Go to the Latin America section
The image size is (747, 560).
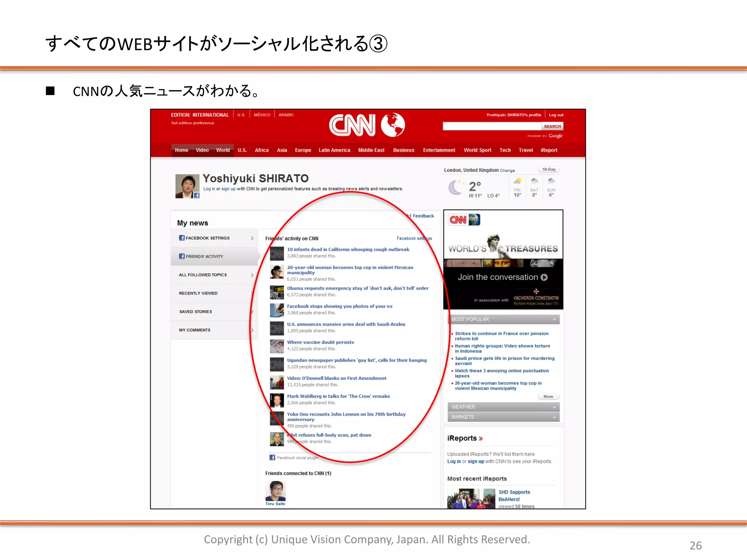tap(334, 150)
